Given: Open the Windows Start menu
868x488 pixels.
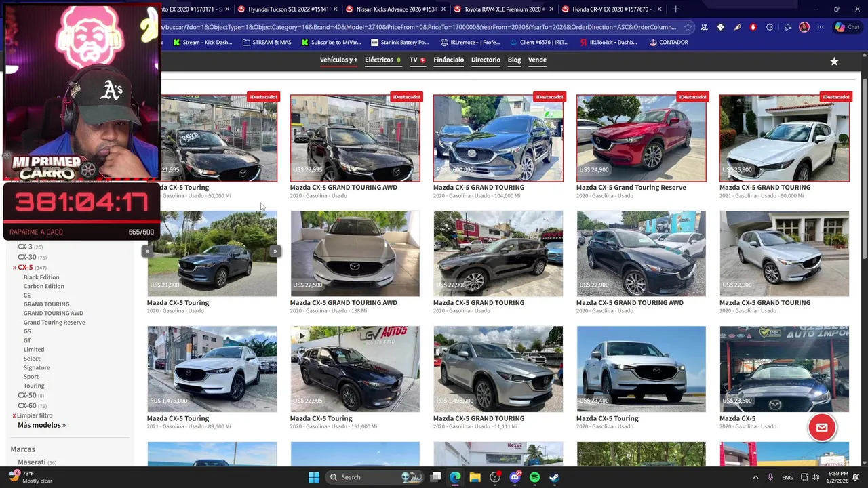Looking at the screenshot, I should click(x=314, y=477).
